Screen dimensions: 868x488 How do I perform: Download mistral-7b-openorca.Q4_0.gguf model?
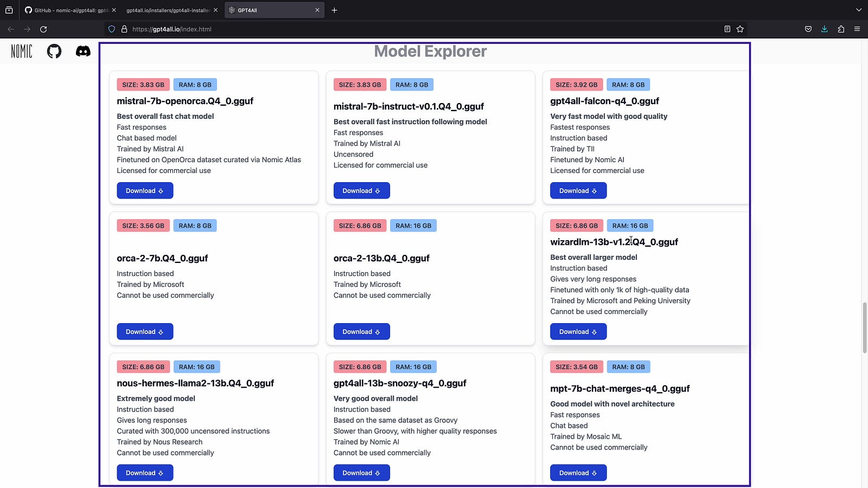(x=145, y=191)
